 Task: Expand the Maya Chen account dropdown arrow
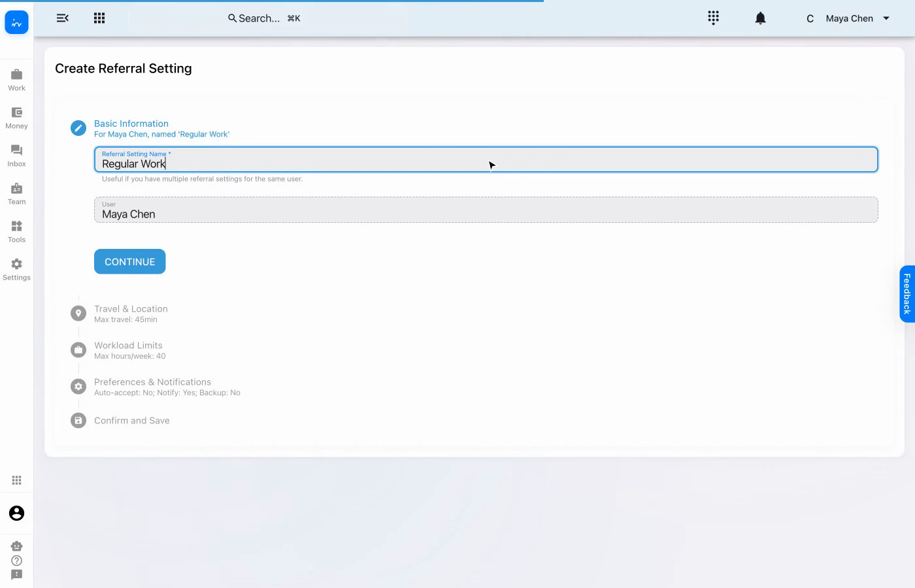886,18
